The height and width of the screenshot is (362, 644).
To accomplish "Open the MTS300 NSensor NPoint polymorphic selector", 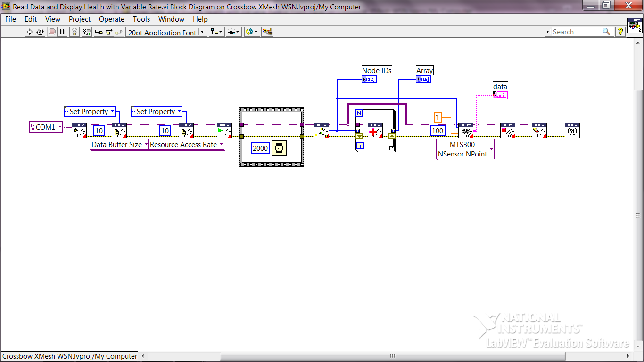I will pos(466,149).
